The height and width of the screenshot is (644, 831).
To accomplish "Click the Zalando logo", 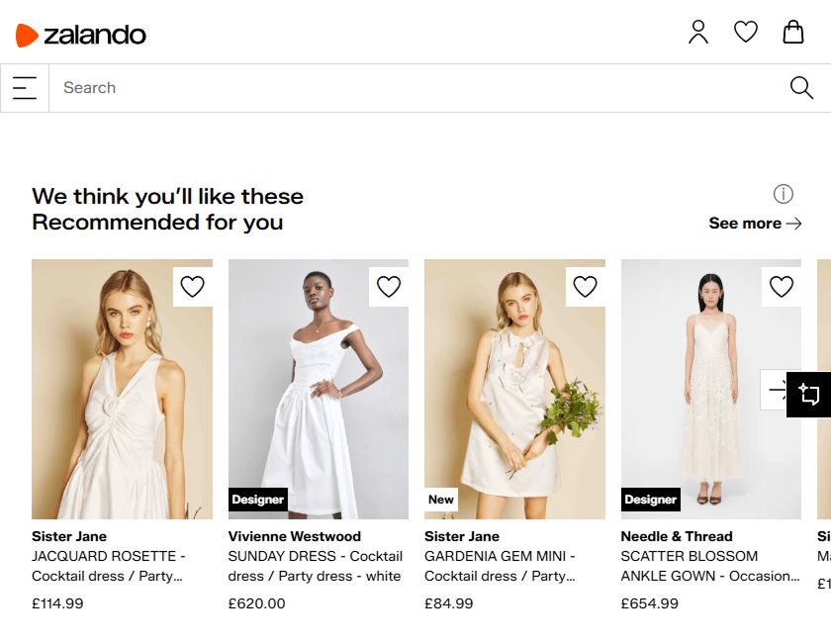I will pos(83,34).
